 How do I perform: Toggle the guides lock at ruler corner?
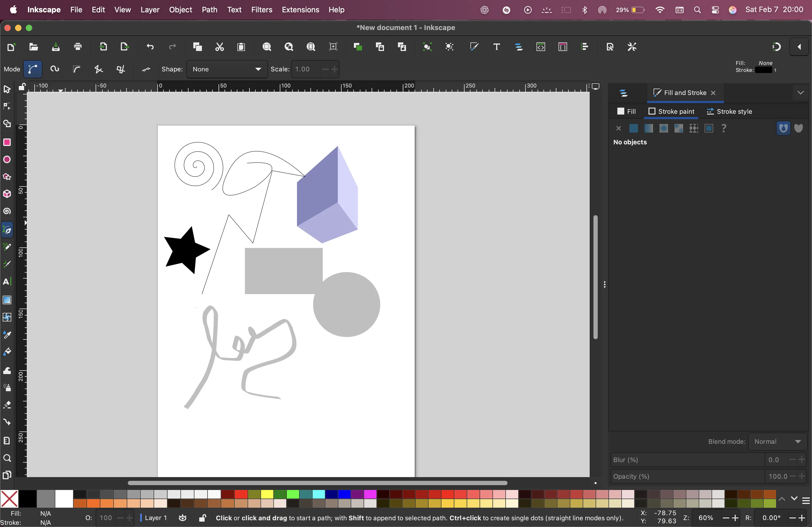[22, 87]
